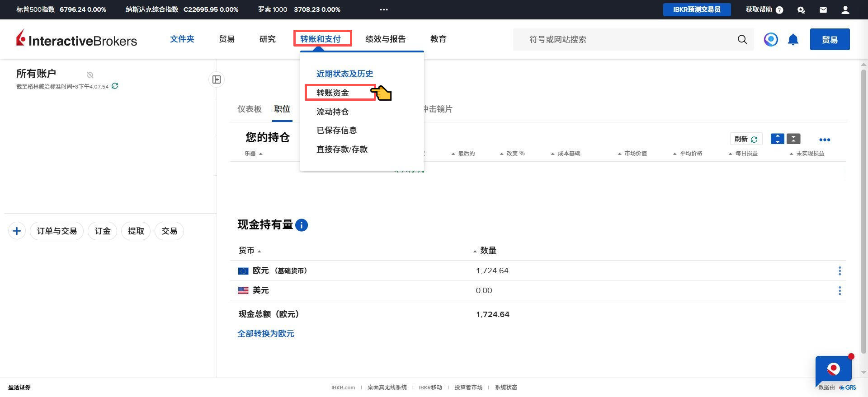Open the options menu for 欧元 row
The width and height of the screenshot is (868, 397).
pos(840,271)
